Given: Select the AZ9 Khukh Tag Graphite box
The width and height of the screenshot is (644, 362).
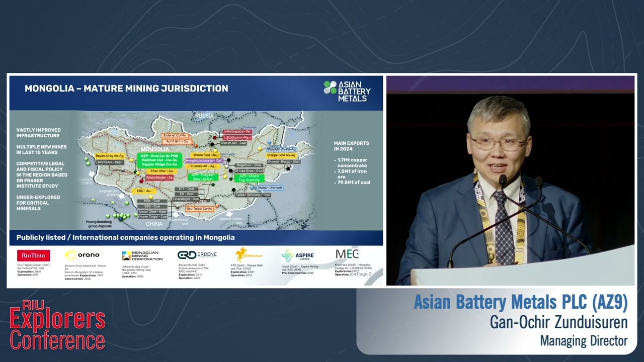Looking at the screenshot, I should pos(250,178).
